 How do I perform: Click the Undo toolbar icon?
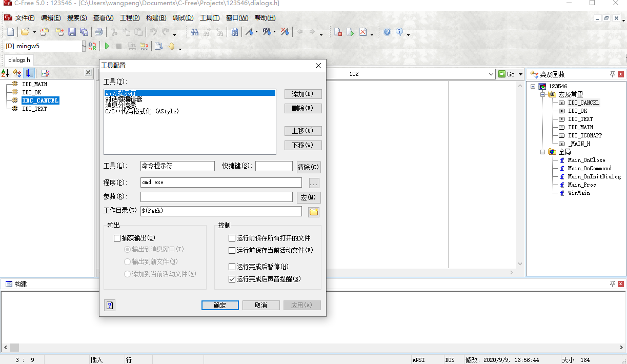pos(152,32)
